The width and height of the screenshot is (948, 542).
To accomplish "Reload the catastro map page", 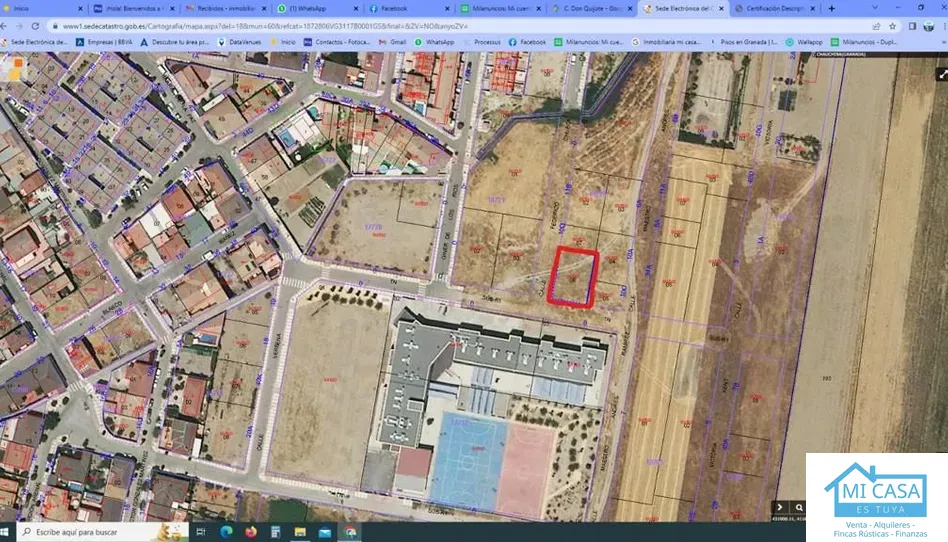I will [x=35, y=26].
